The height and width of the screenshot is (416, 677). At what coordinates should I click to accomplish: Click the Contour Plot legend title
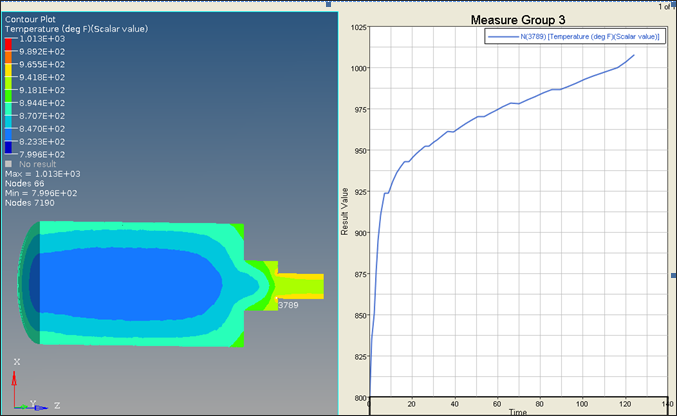pos(35,19)
